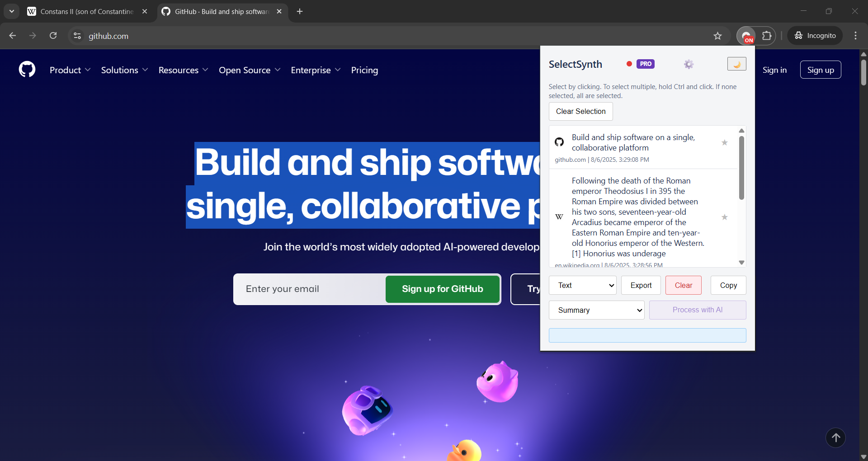Expand the Resources menu
The image size is (868, 461).
tap(183, 70)
